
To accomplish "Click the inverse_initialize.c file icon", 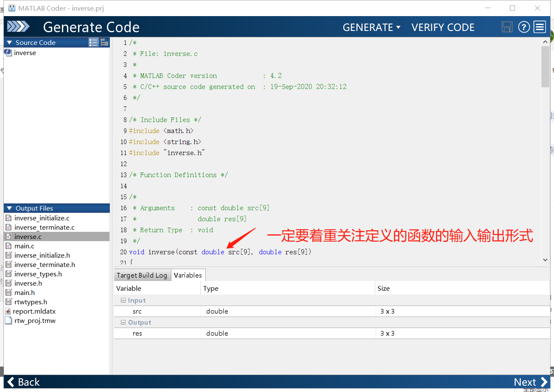I will (8, 218).
